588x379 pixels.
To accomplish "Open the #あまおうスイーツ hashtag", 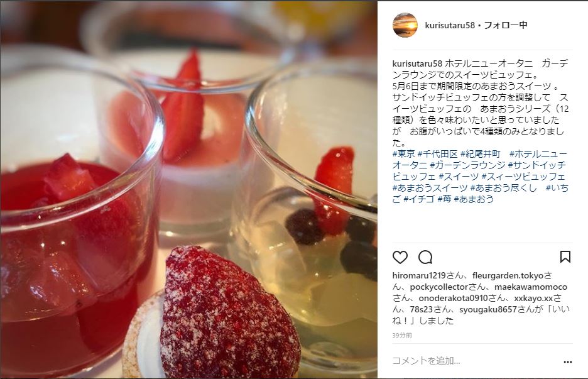I will pos(430,188).
